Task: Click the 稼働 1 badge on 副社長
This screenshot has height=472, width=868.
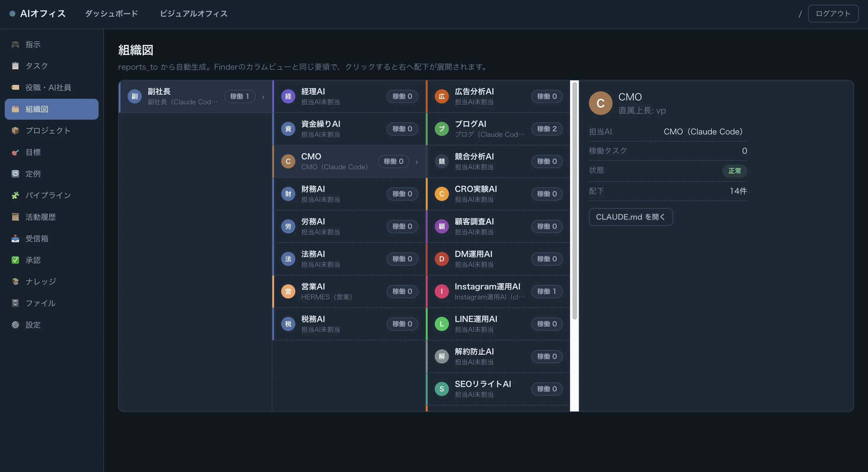Action: [240, 96]
